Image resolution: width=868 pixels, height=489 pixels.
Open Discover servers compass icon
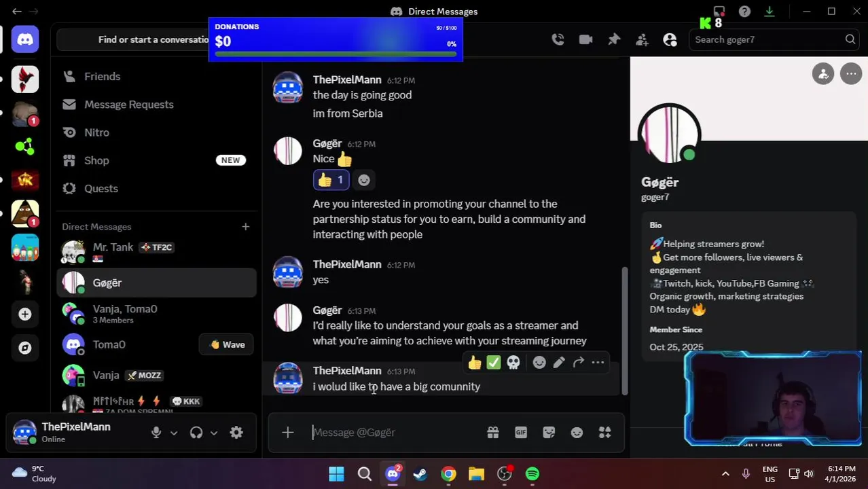pyautogui.click(x=25, y=348)
